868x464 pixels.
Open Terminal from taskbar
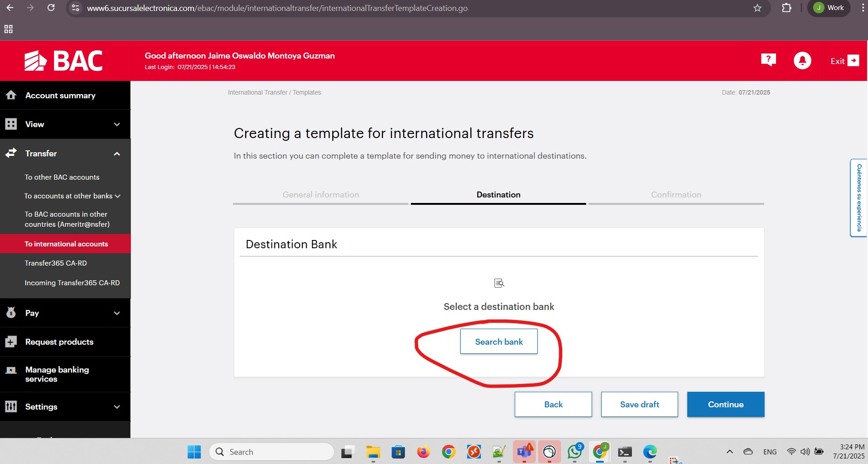625,452
